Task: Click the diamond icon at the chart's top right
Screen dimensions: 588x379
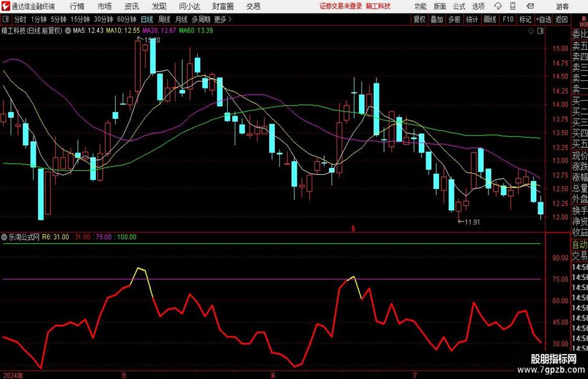Action: [x=531, y=30]
